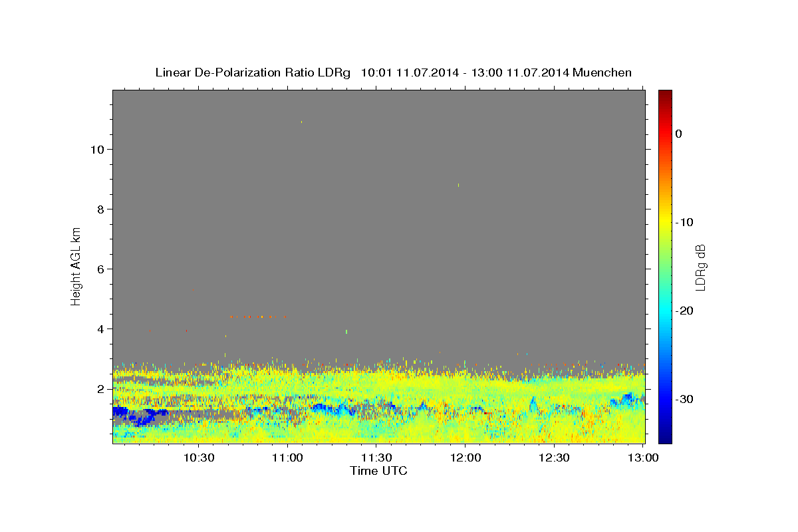This screenshot has width=798, height=532.
Task: Click the start time '10:01 11.07.2014' in title
Action: coord(410,72)
